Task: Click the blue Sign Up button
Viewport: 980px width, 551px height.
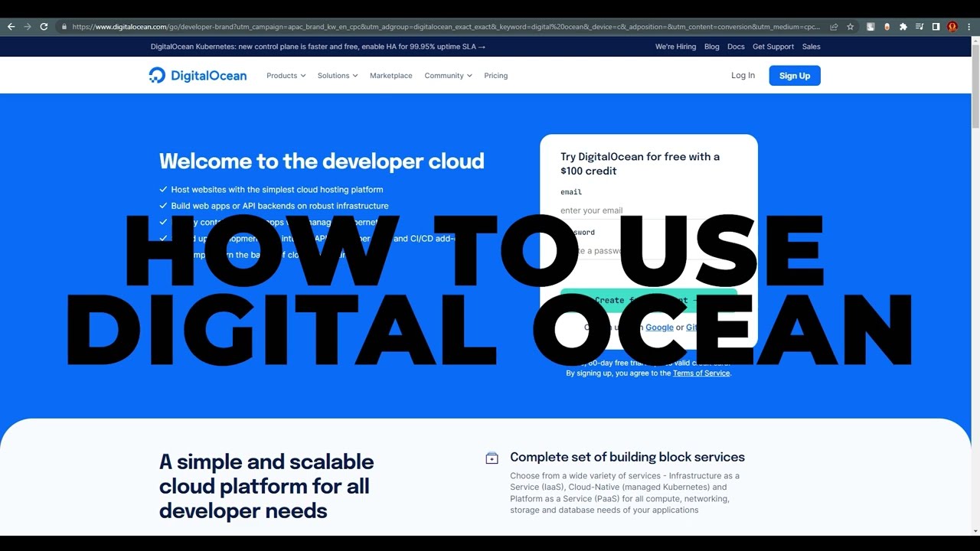Action: coord(795,76)
